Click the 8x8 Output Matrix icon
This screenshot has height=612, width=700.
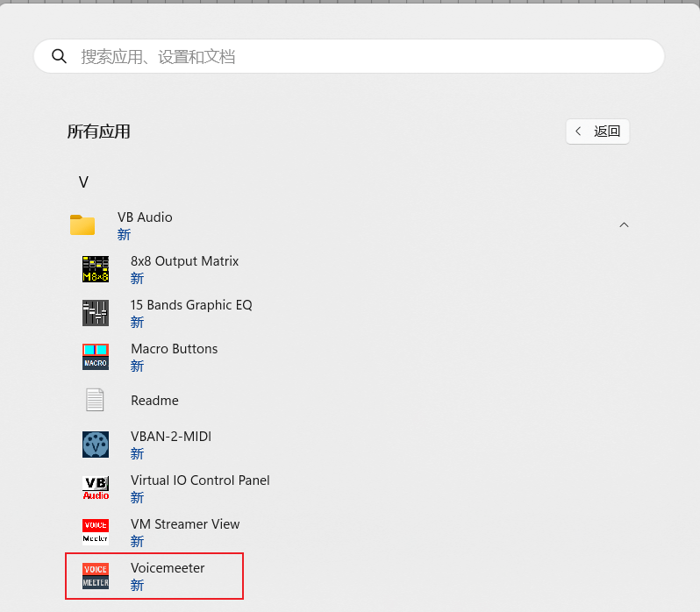(x=95, y=269)
